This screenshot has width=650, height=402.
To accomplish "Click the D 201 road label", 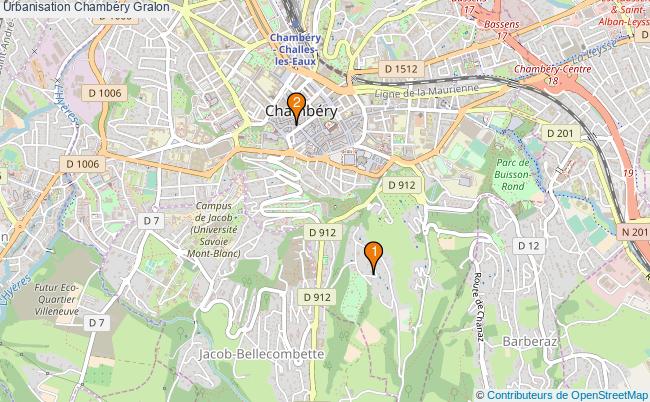I will [x=560, y=133].
